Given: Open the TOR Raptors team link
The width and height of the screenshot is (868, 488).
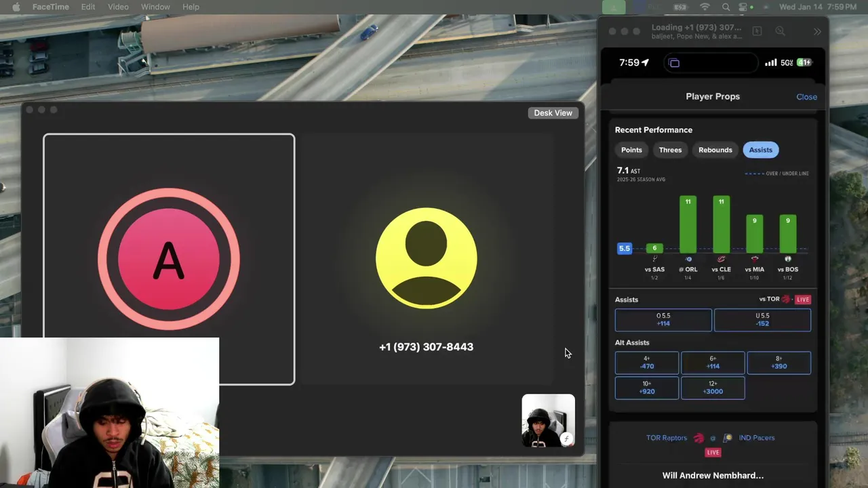Looking at the screenshot, I should (667, 438).
